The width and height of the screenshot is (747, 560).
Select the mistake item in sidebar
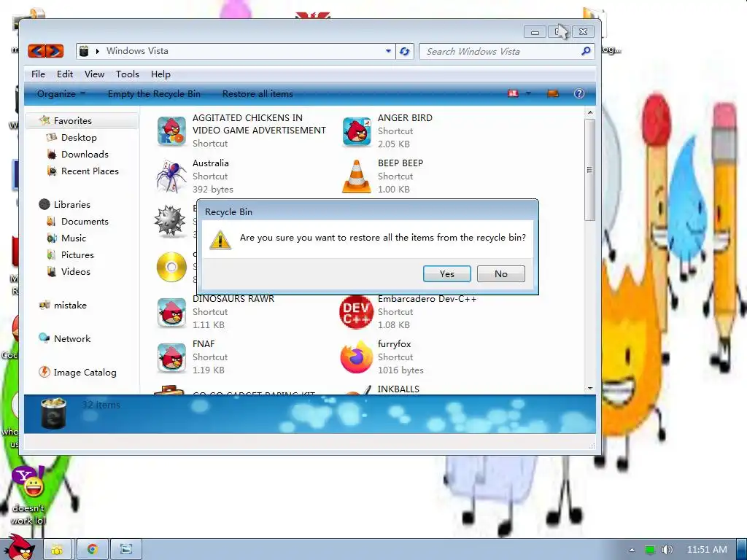pyautogui.click(x=70, y=305)
